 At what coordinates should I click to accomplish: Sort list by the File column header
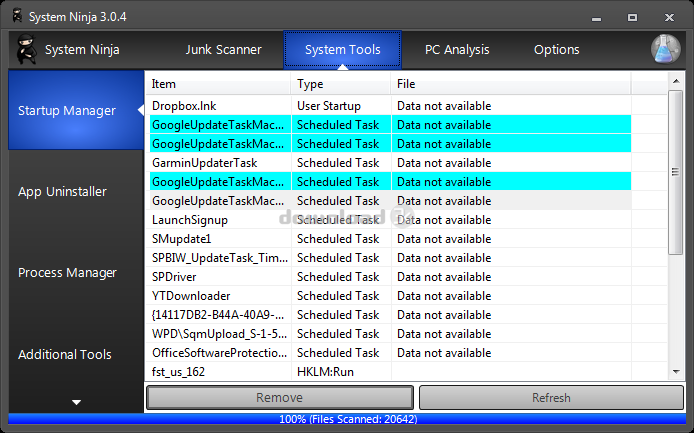click(x=510, y=84)
